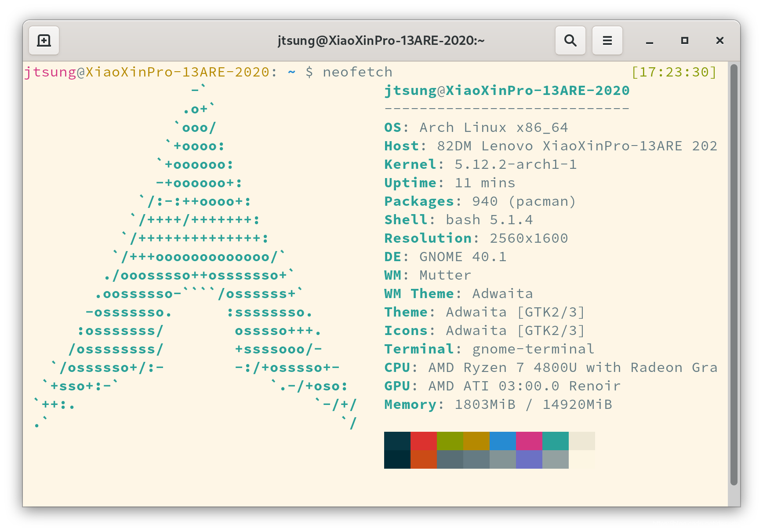The width and height of the screenshot is (763, 532).
Task: Click the red color block
Action: click(x=424, y=441)
